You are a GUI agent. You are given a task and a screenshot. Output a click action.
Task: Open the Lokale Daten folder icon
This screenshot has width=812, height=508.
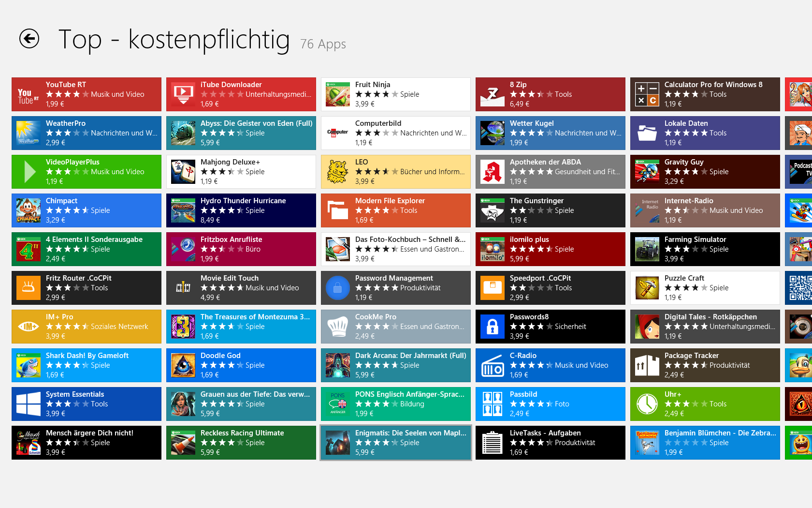click(x=647, y=133)
